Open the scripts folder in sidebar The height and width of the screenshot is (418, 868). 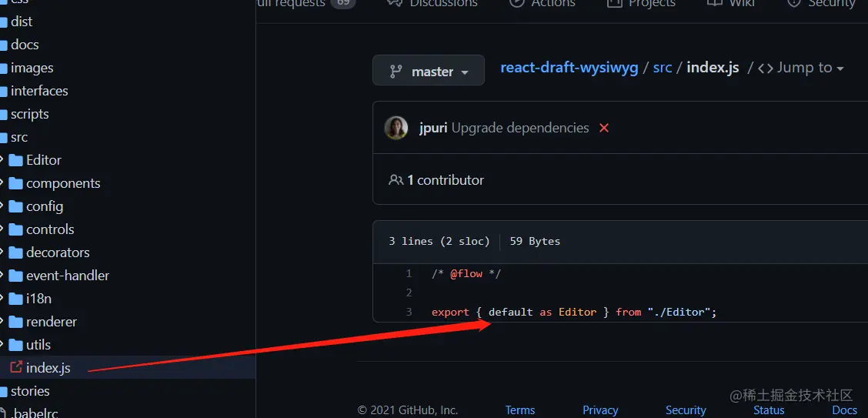(29, 114)
